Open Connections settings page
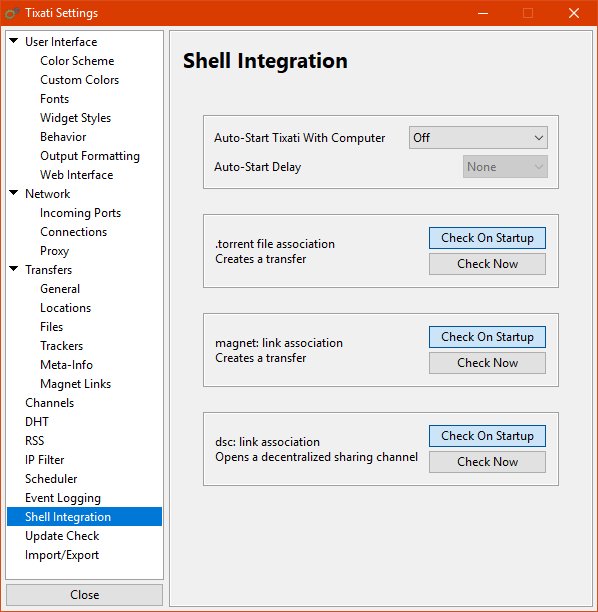Image resolution: width=598 pixels, height=612 pixels. (73, 232)
